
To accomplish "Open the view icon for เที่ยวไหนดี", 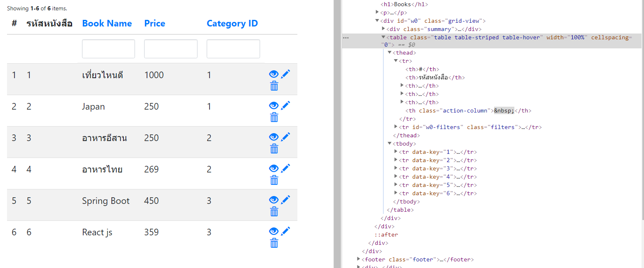I will (x=274, y=74).
